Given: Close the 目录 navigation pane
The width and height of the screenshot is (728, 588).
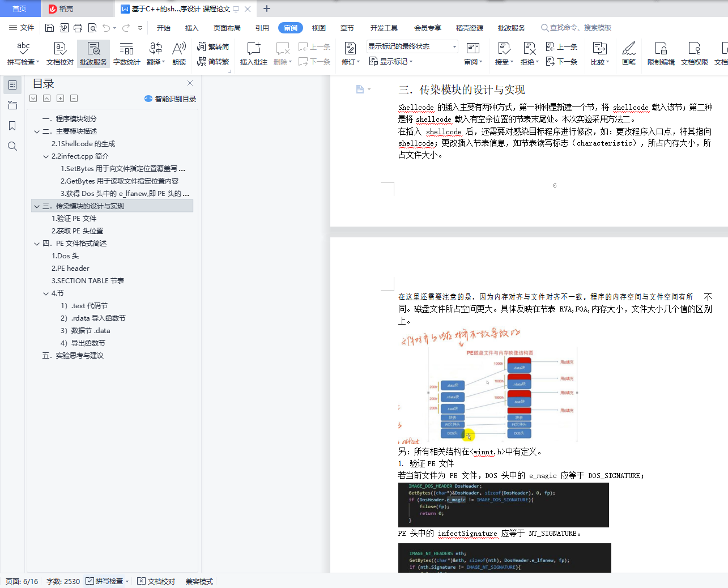Looking at the screenshot, I should (190, 83).
